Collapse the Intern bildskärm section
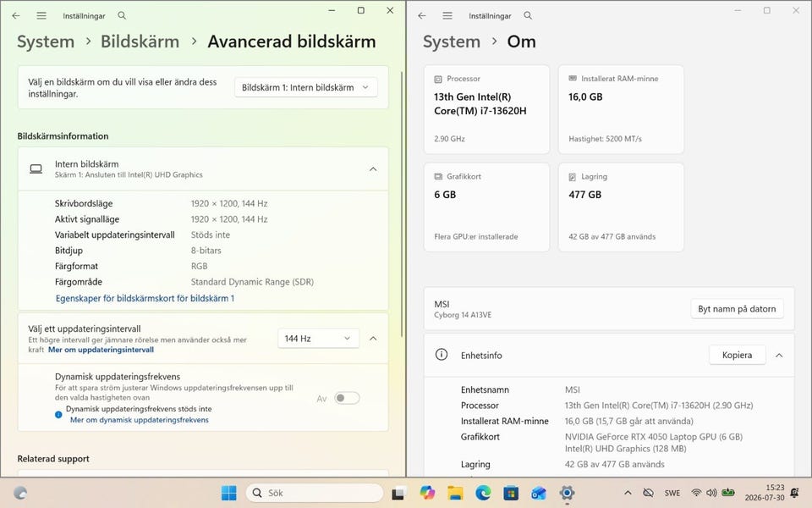812x508 pixels. (373, 169)
